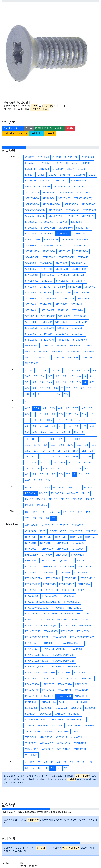The image size is (101, 868).
Task: Open the gray 스크류 category tag
Action: point(29,128)
